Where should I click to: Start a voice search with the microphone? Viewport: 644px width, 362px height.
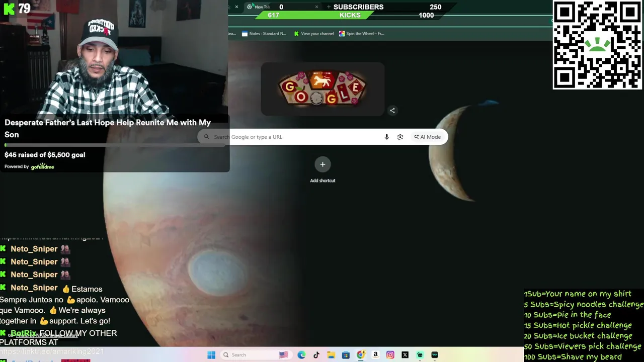click(x=386, y=137)
